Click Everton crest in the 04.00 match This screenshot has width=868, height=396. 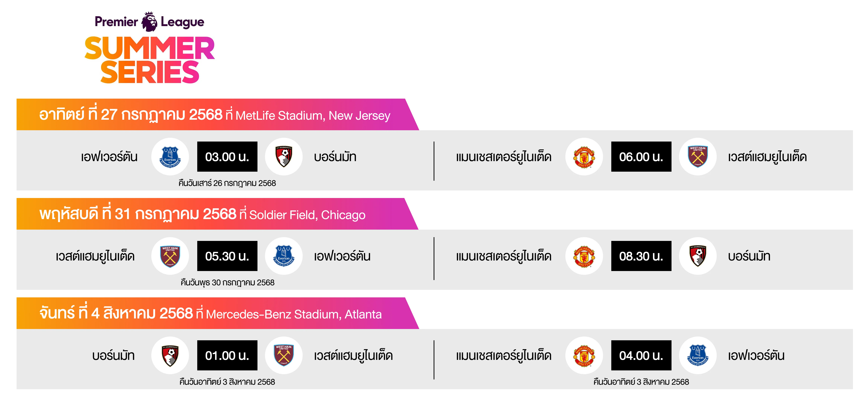[697, 356]
